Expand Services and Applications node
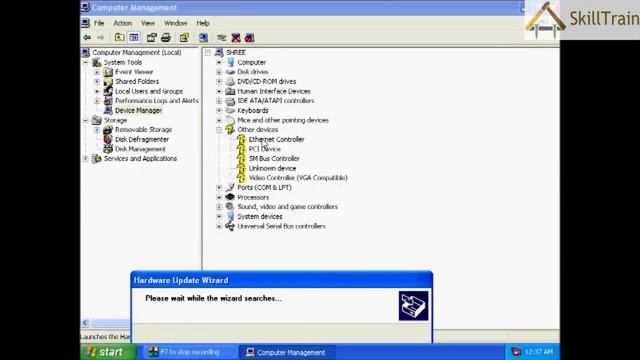This screenshot has height=360, width=640. (x=86, y=159)
